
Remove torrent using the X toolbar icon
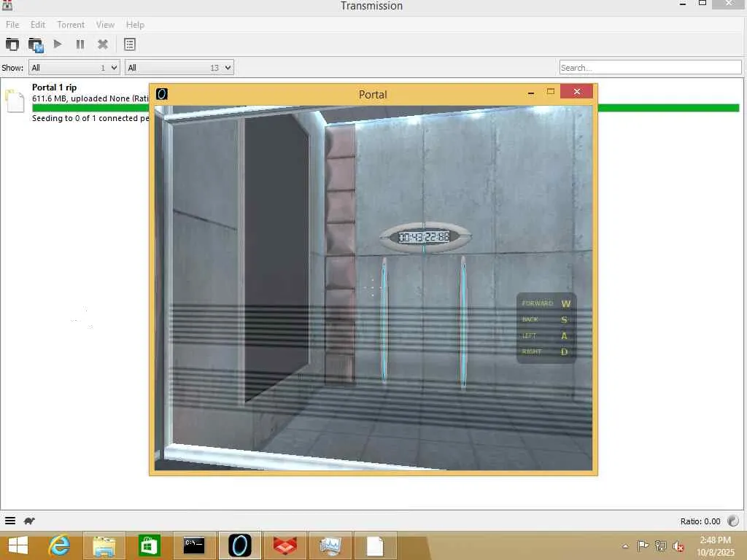[102, 44]
